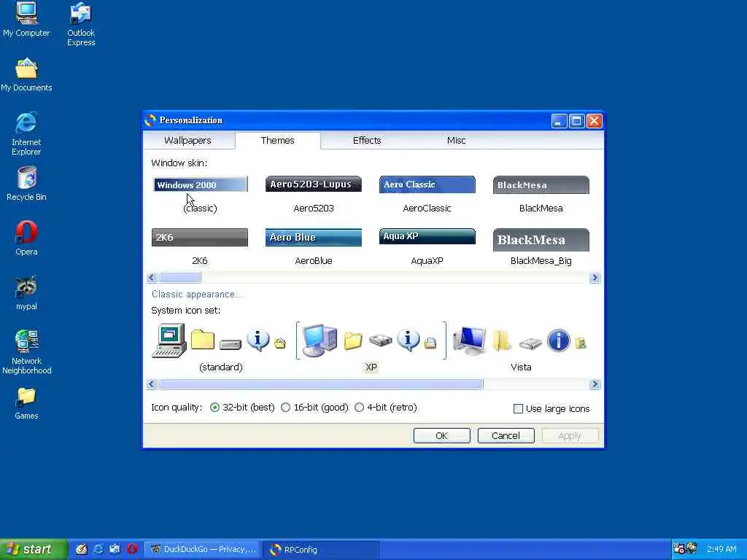747x560 pixels.
Task: Switch to DuckDuckGo taskbar window
Action: (204, 549)
